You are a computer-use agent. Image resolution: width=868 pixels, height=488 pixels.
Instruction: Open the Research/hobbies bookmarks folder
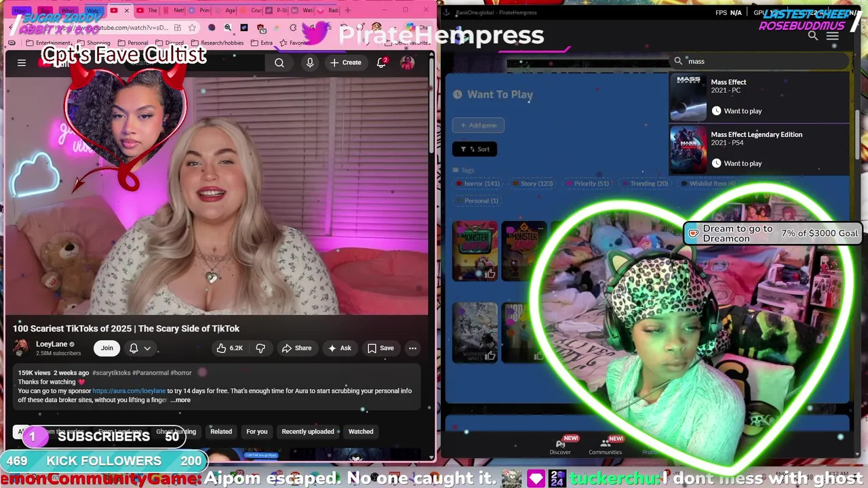point(217,43)
